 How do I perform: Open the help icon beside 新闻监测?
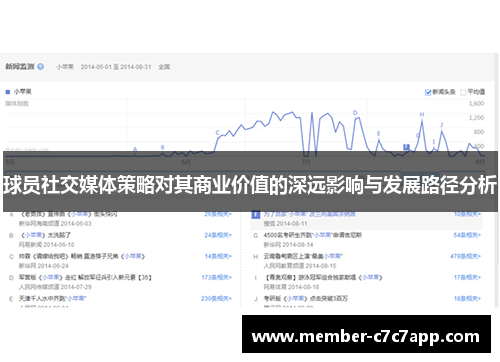click(40, 67)
